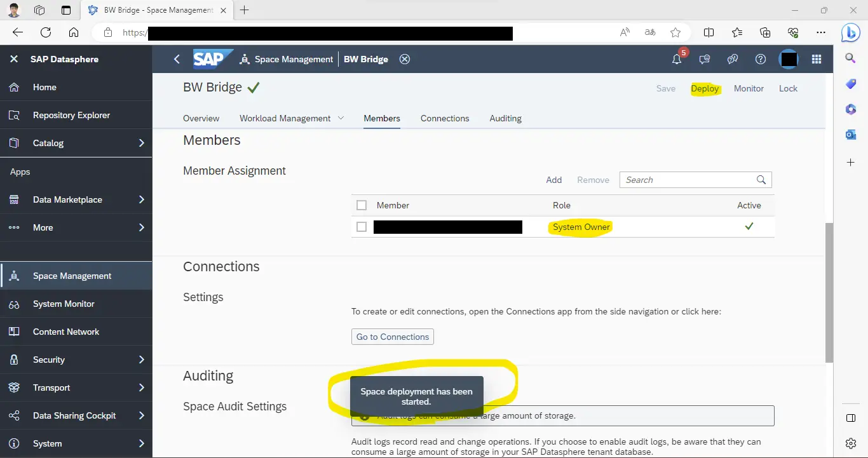
Task: Open the Catalog section
Action: (x=76, y=143)
